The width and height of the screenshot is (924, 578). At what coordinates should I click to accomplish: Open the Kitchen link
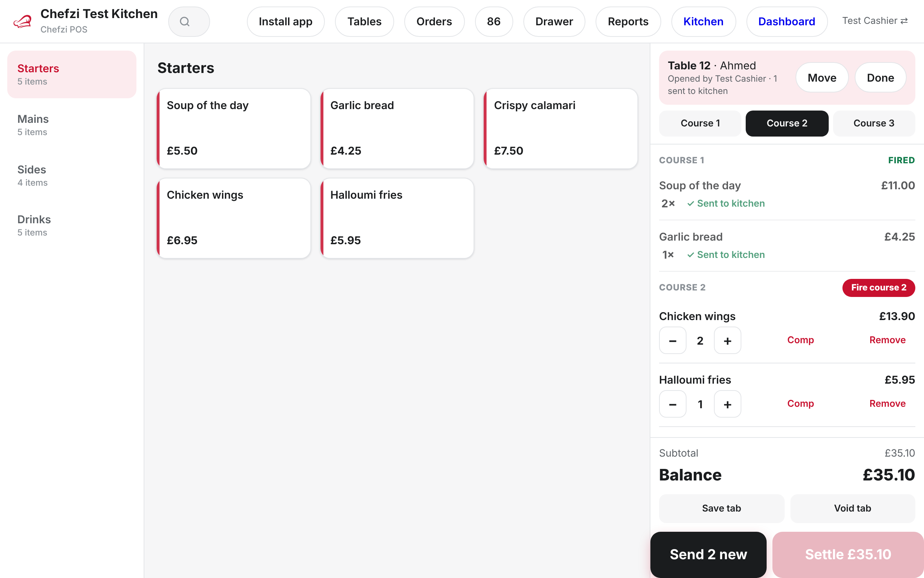coord(703,21)
